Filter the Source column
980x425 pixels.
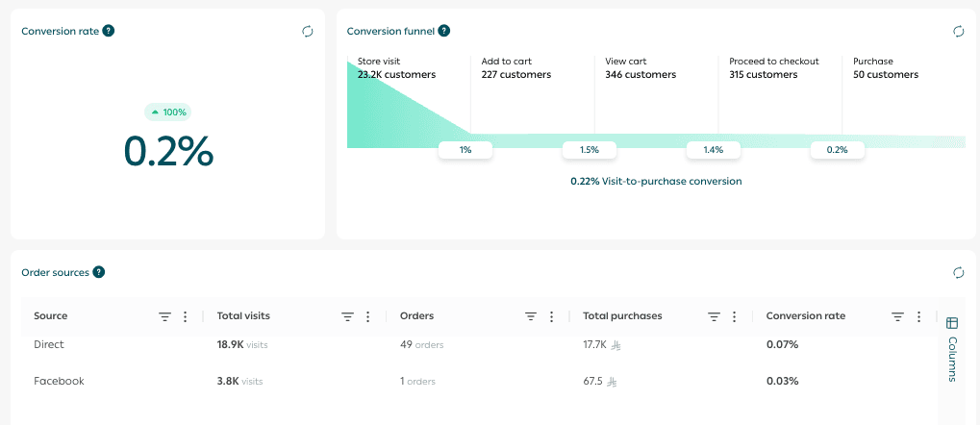point(164,316)
